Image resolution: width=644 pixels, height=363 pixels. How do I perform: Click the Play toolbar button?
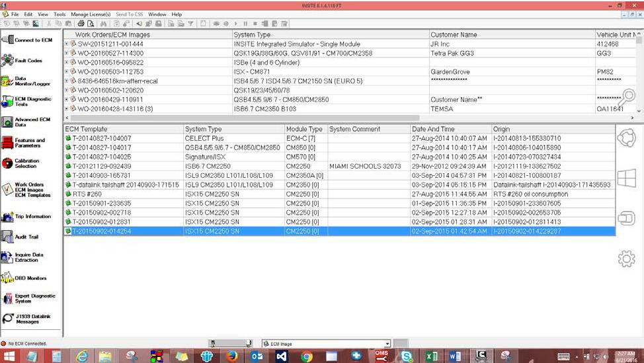(x=236, y=24)
